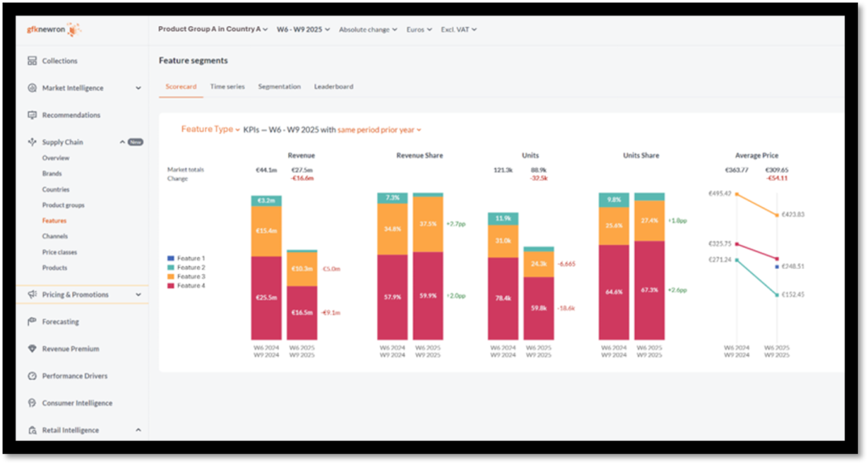Open Forecasting in the sidebar
This screenshot has width=868, height=464.
[60, 321]
